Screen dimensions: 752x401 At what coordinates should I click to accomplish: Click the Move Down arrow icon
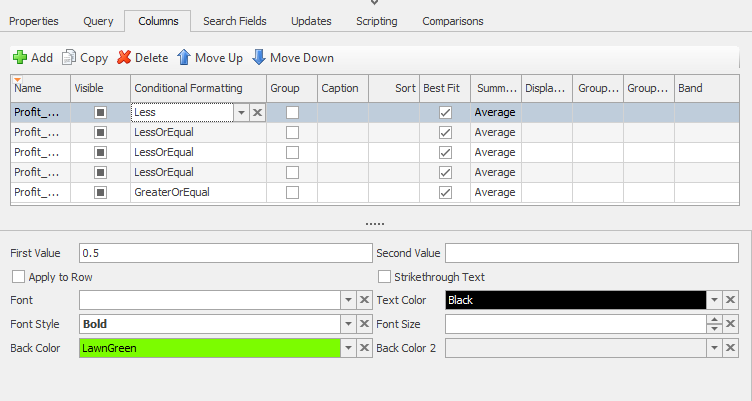[x=259, y=58]
